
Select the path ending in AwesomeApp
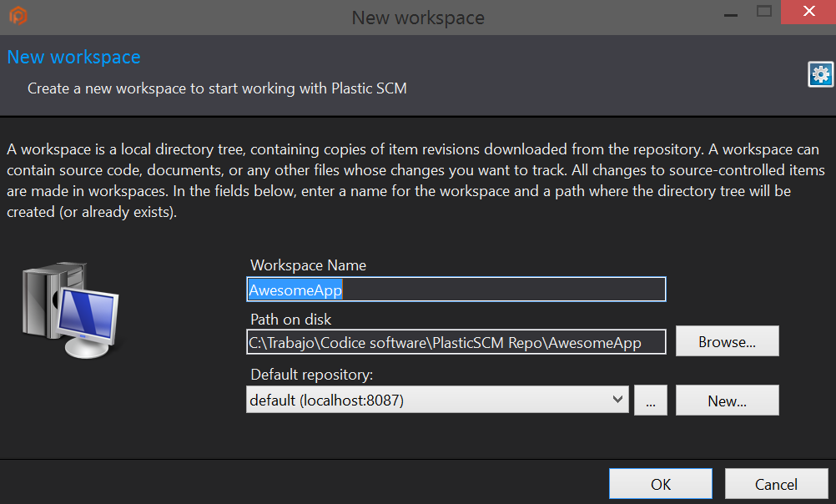pyautogui.click(x=456, y=340)
